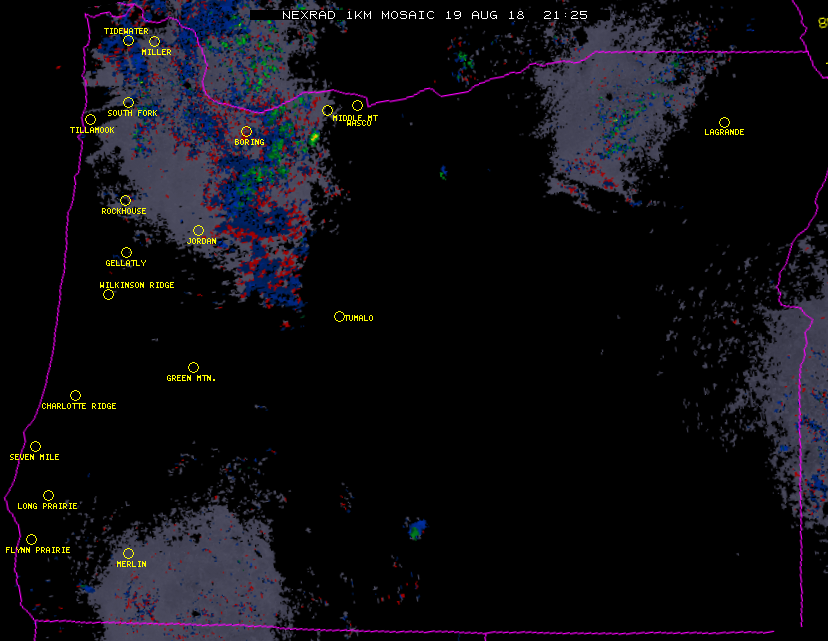Select the LaGrande station marker
828x641 pixels.
coord(724,123)
